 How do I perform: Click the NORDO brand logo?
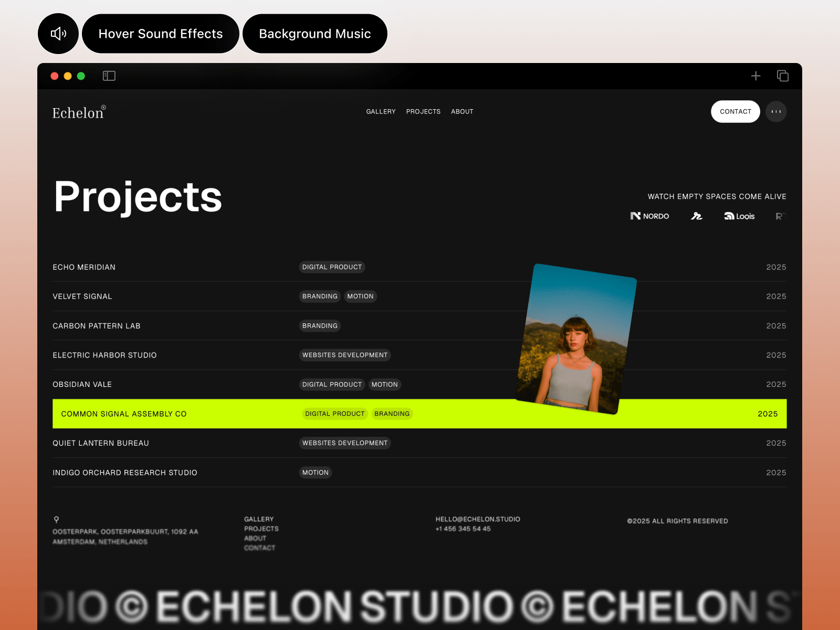tap(650, 216)
